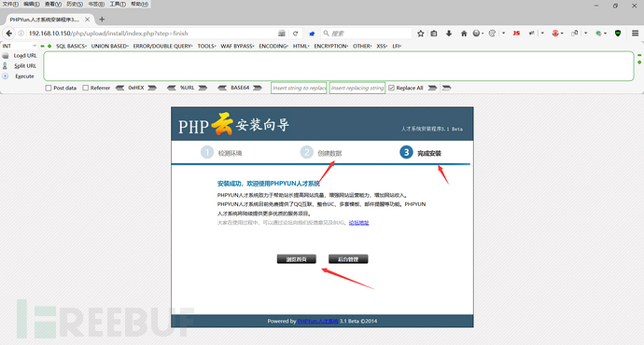This screenshot has width=644, height=345.
Task: Click the Insert string to replace field
Action: click(299, 88)
